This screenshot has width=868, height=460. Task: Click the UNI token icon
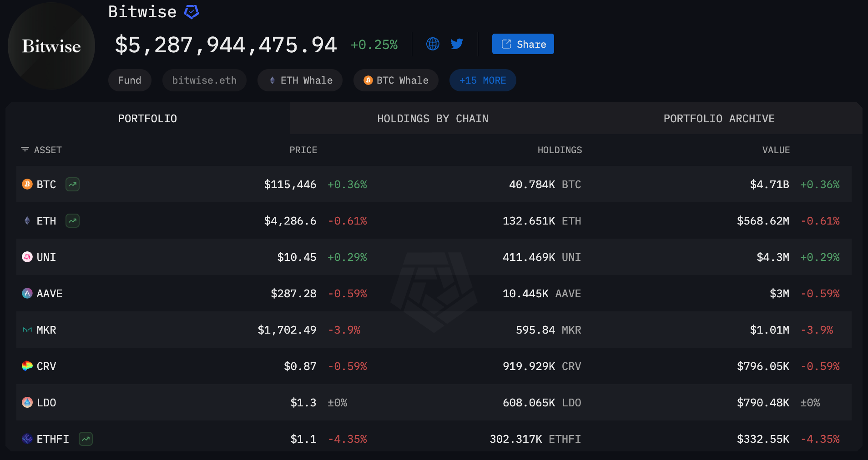click(27, 257)
